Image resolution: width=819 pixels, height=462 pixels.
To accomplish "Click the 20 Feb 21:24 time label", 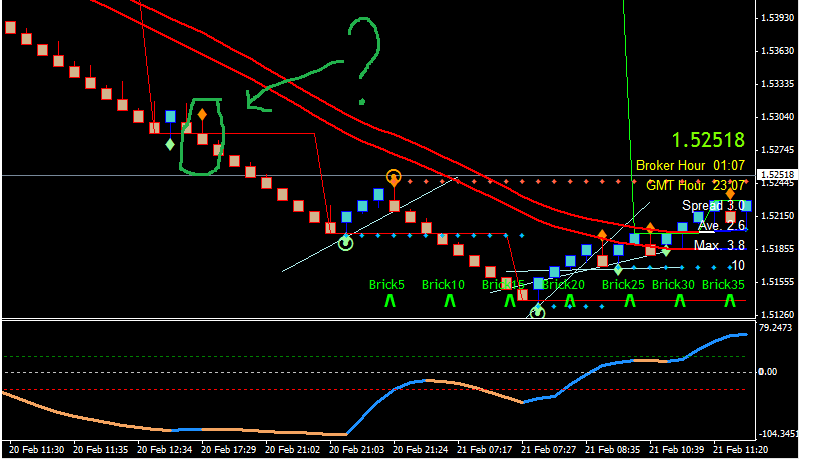I will [x=420, y=449].
